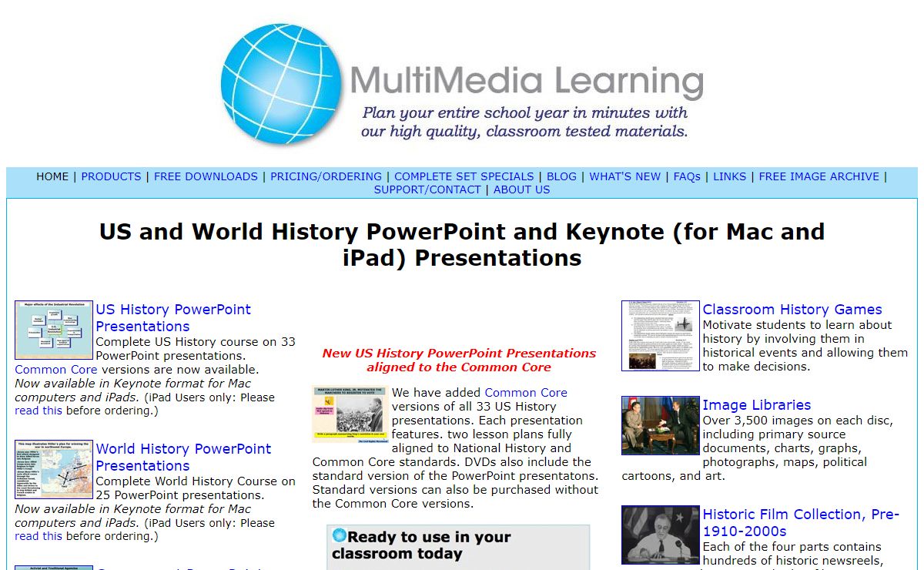Open the LINKS nav item
This screenshot has height=570, width=924.
(729, 176)
